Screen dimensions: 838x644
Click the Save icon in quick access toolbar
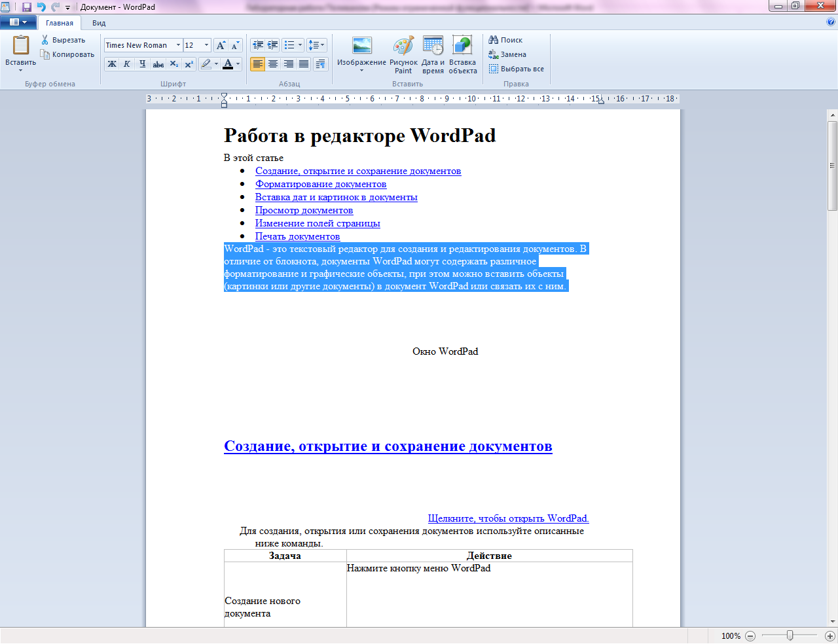click(27, 7)
